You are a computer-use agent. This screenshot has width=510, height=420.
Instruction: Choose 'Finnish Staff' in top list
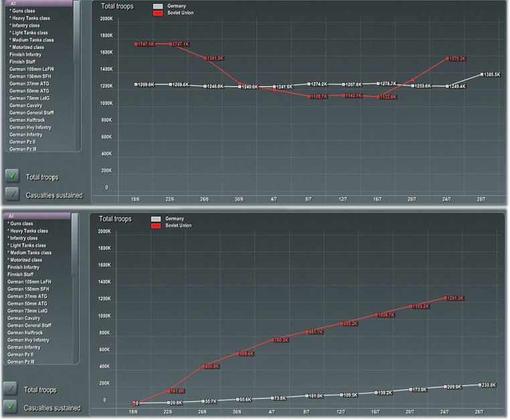point(23,62)
